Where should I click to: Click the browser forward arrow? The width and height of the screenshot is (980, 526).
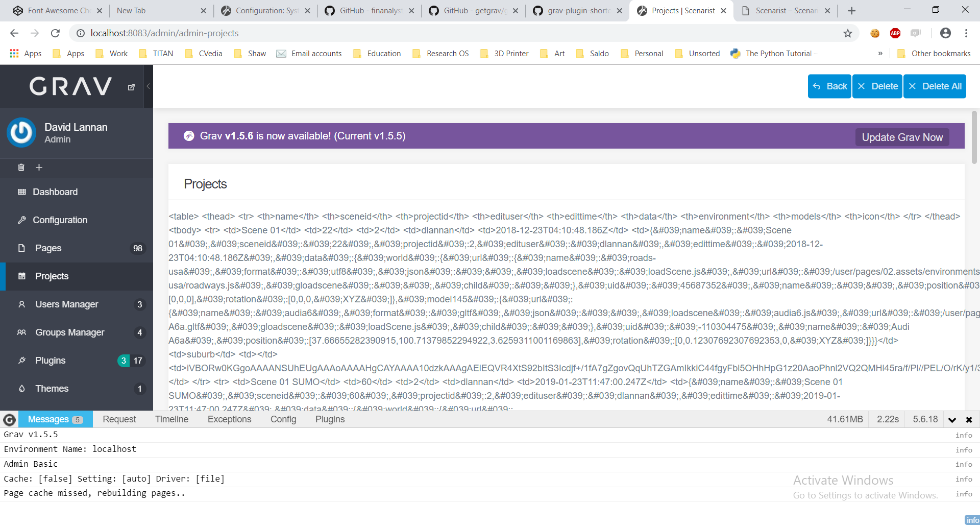click(35, 33)
